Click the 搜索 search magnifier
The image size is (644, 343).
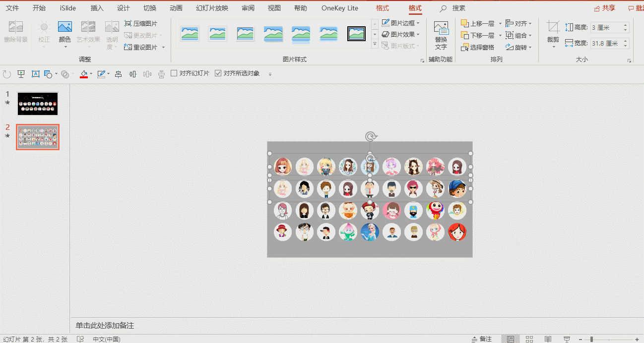444,8
